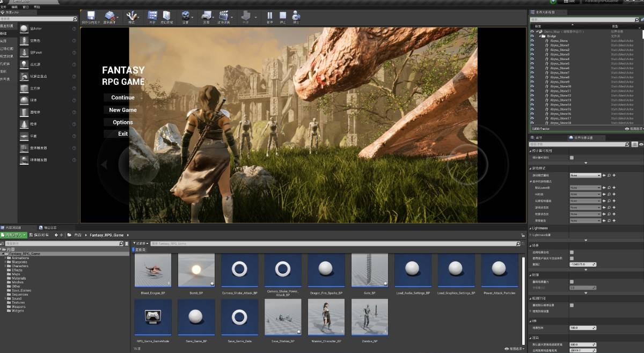The width and height of the screenshot is (644, 353).
Task: Select the Cylinder shape icon
Action: (24, 112)
